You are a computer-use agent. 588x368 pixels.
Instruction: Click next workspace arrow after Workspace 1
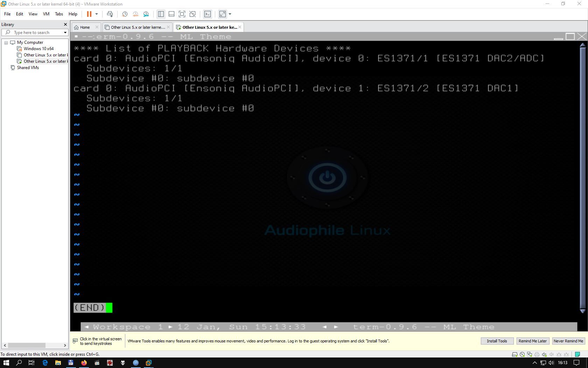(x=170, y=327)
